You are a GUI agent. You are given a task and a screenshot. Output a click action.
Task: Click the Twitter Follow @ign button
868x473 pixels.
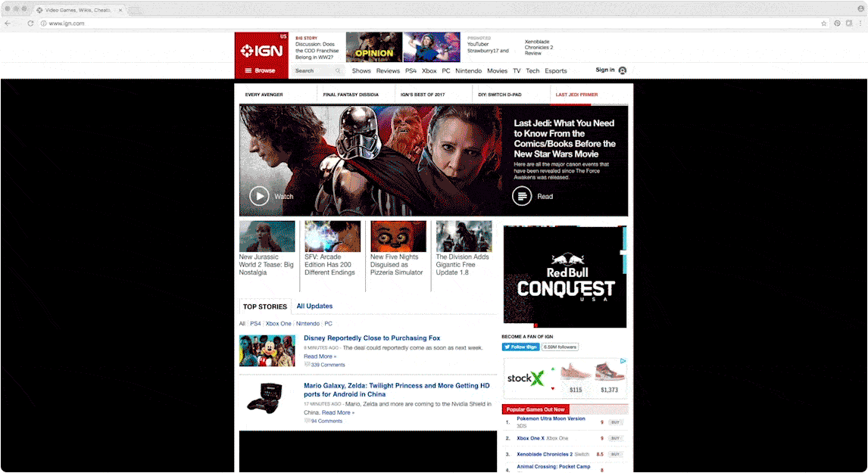coord(520,347)
